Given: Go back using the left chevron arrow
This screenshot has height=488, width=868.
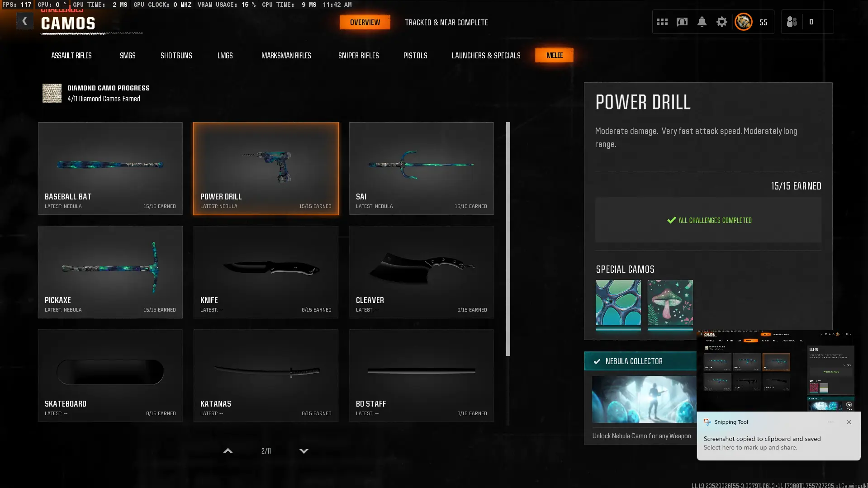Looking at the screenshot, I should (25, 21).
